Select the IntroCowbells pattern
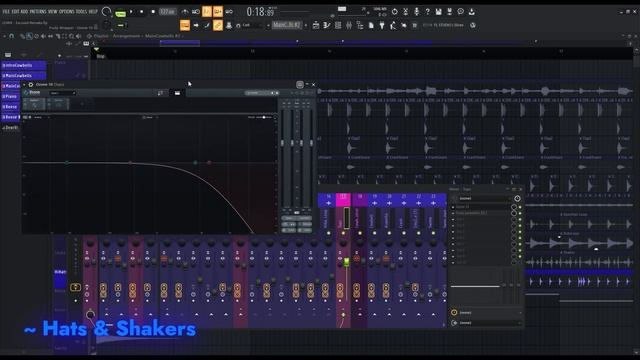Screen dimensions: 640x360 pos(24,65)
